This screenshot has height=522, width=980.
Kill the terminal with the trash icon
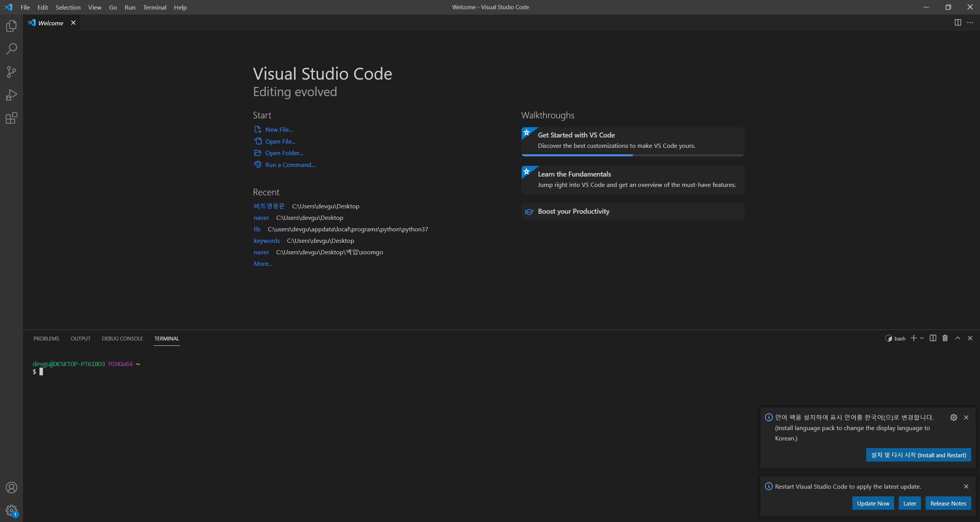pos(945,338)
